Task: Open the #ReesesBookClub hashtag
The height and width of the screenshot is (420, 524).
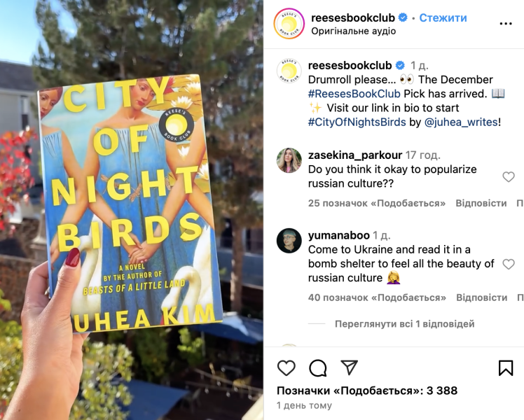Action: pos(354,94)
